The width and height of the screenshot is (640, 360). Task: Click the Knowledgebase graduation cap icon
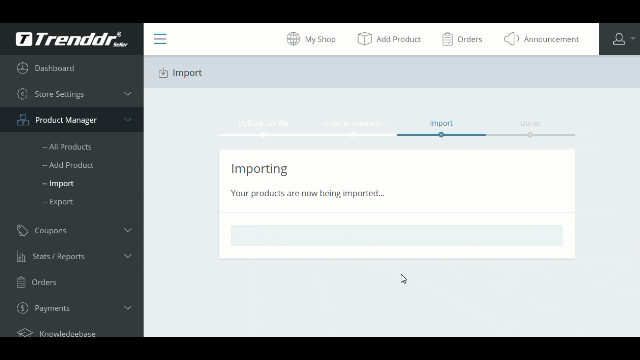click(x=25, y=333)
